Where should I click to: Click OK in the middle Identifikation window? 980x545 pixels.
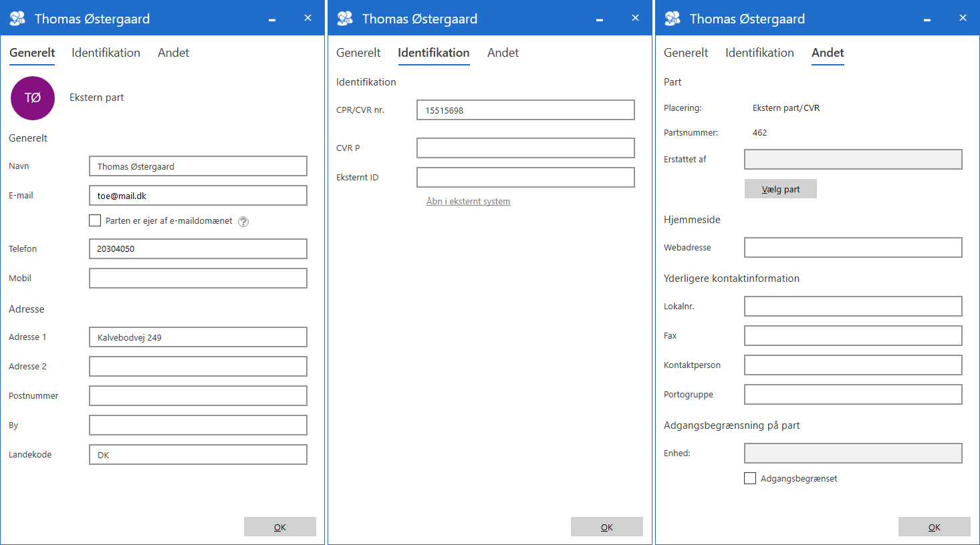607,527
